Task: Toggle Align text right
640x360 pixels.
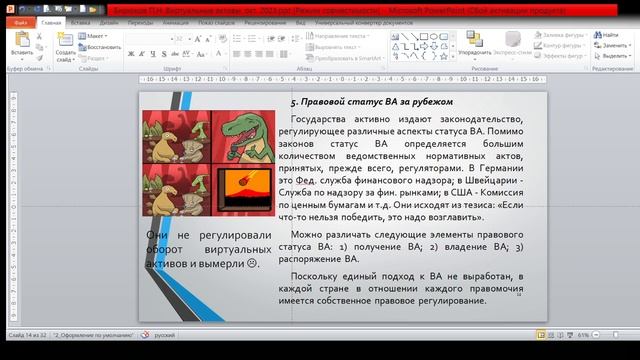Action: click(259, 54)
